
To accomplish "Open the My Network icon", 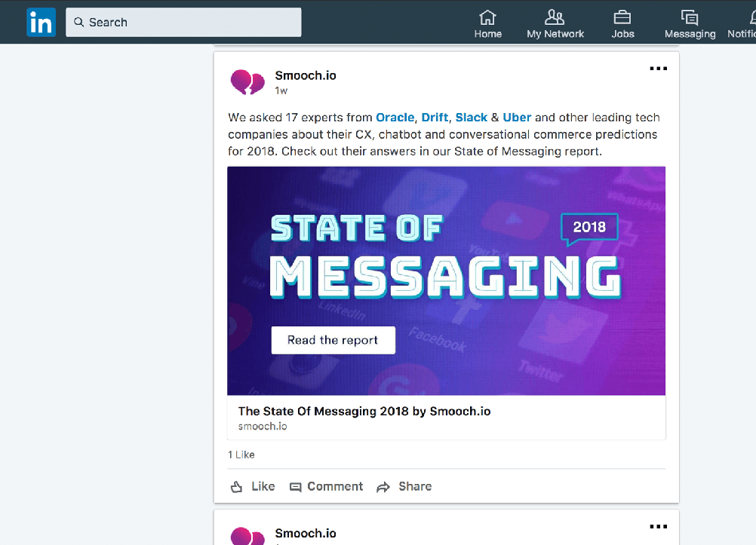I will 555,17.
